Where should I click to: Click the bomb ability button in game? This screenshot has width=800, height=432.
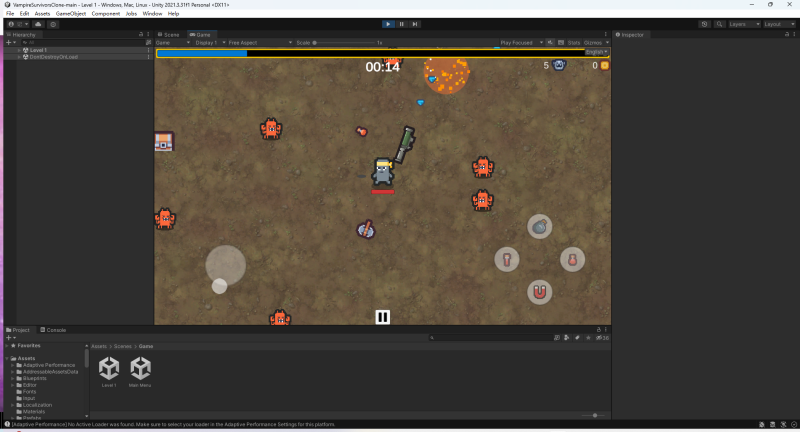coord(539,226)
